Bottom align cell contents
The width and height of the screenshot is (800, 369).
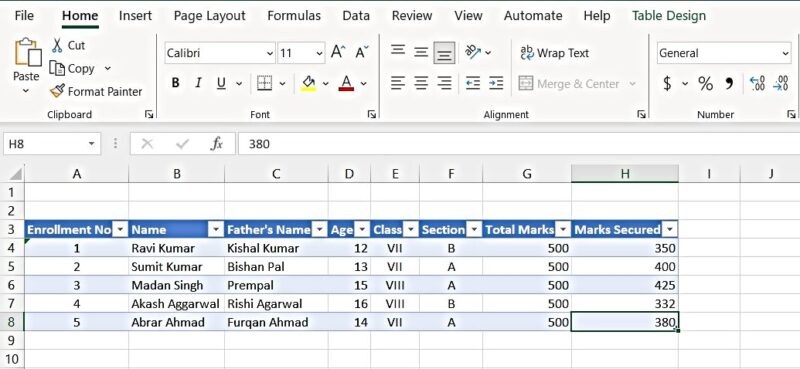click(x=444, y=53)
